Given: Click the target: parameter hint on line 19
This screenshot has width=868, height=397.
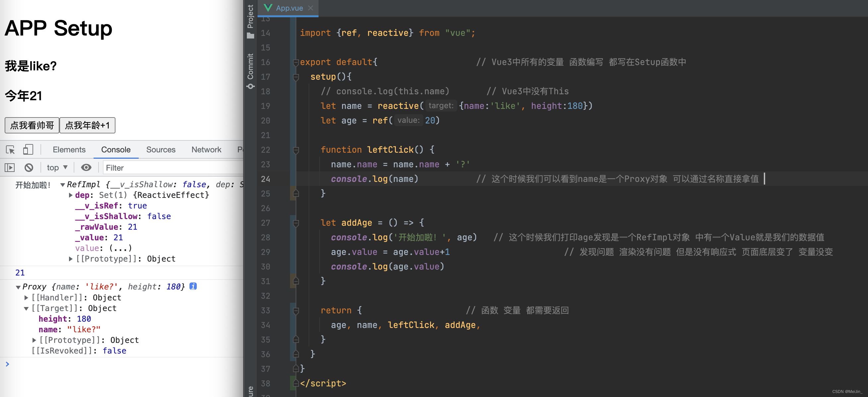Looking at the screenshot, I should point(441,106).
